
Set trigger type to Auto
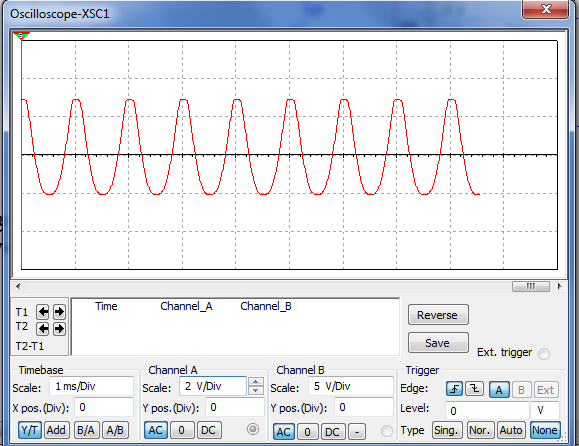point(511,430)
